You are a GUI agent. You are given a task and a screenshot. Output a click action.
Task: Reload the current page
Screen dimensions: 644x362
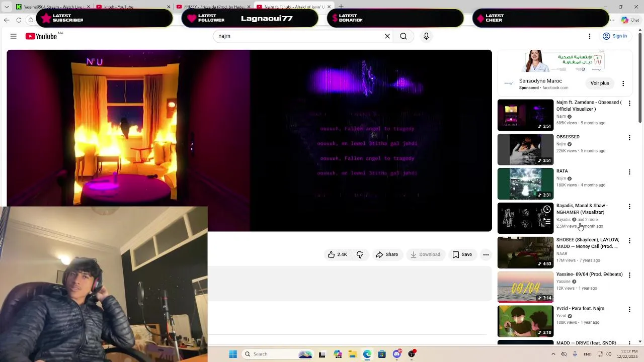point(19,20)
